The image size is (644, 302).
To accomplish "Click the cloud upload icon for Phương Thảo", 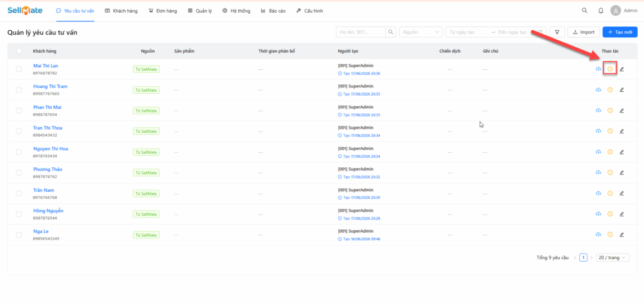I will click(599, 172).
